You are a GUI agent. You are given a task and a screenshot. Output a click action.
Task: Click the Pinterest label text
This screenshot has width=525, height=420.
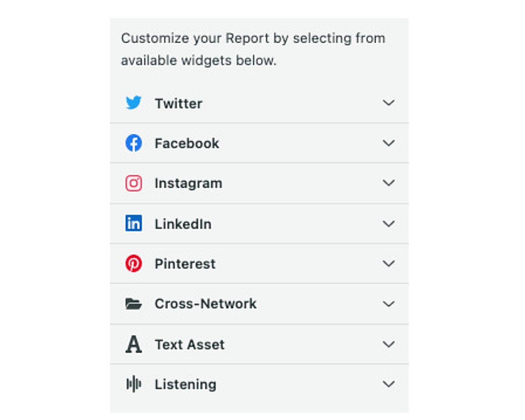point(185,264)
